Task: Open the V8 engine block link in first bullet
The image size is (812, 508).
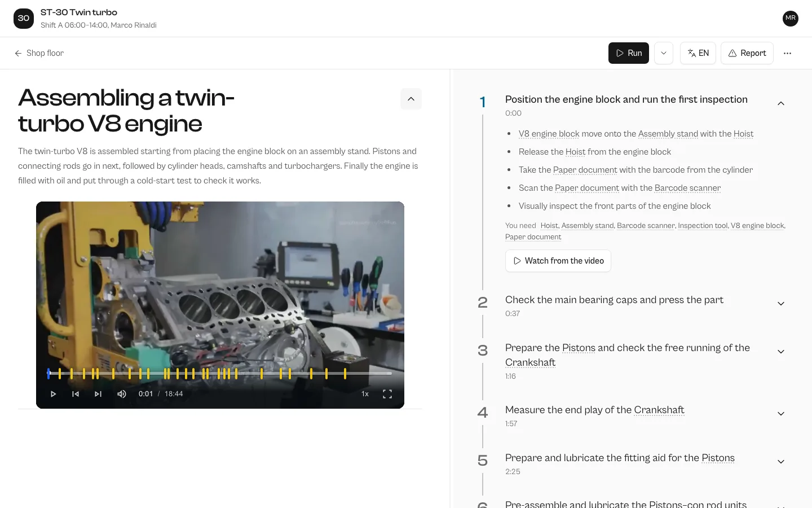Action: (x=549, y=134)
